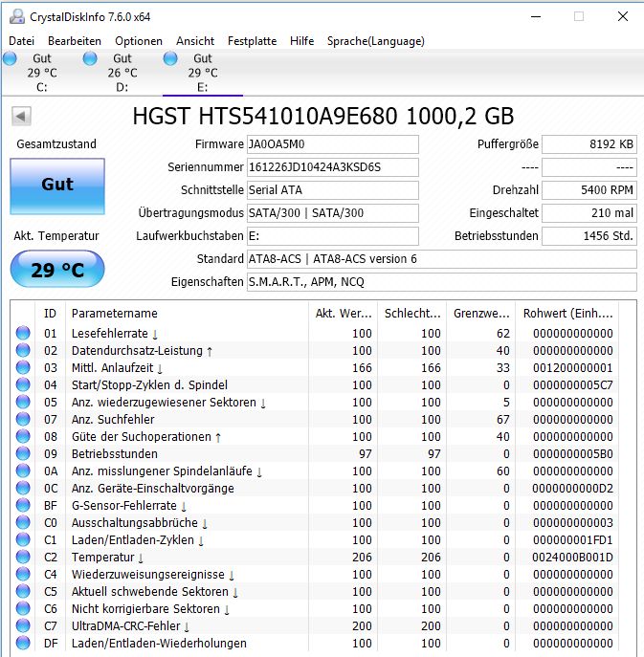Click the CrystalDiskInfo app icon in title bar

pos(17,16)
